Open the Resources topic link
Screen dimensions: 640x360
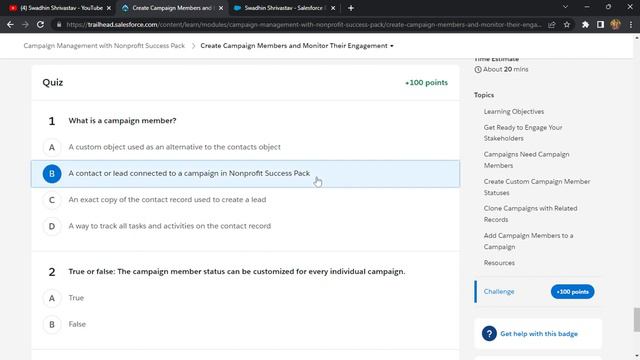499,263
